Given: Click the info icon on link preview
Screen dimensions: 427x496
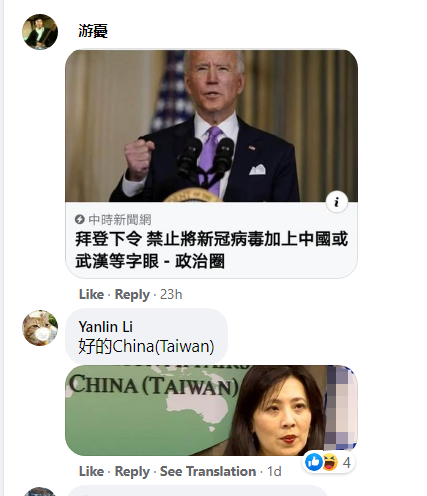Looking at the screenshot, I should [x=337, y=202].
